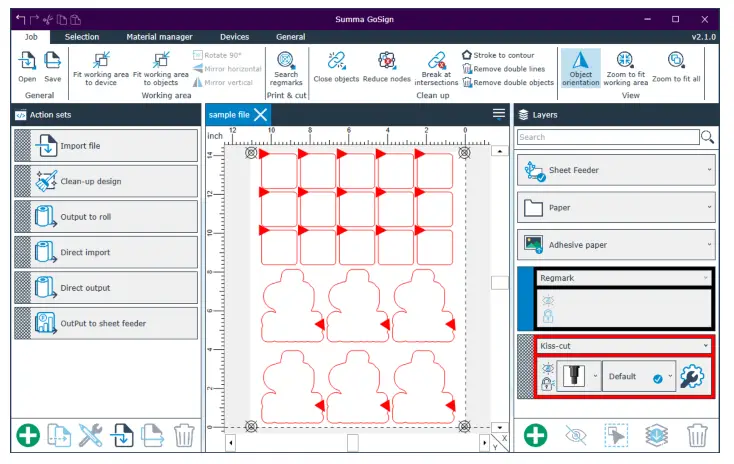Click canvas vertical scrollbar down arrow
Viewport: 734px width, 464px height.
499,427
